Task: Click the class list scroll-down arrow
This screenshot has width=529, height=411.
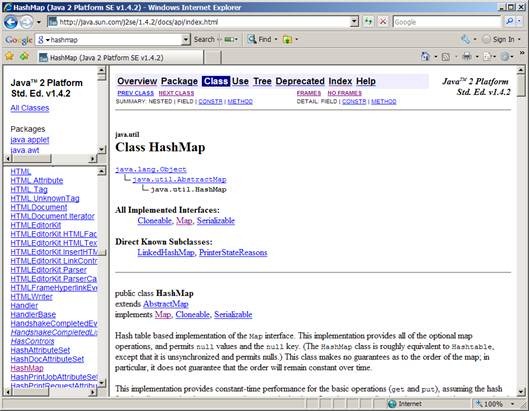Action: (102, 382)
